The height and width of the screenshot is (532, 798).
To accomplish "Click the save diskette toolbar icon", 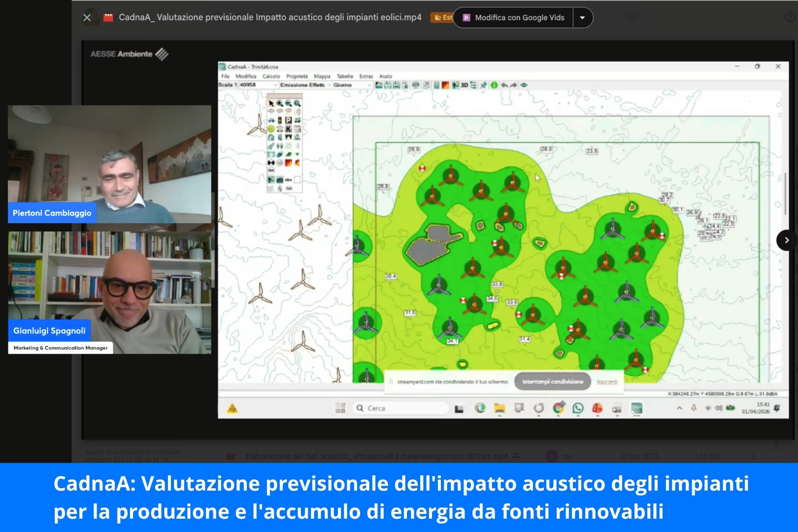I will [388, 85].
